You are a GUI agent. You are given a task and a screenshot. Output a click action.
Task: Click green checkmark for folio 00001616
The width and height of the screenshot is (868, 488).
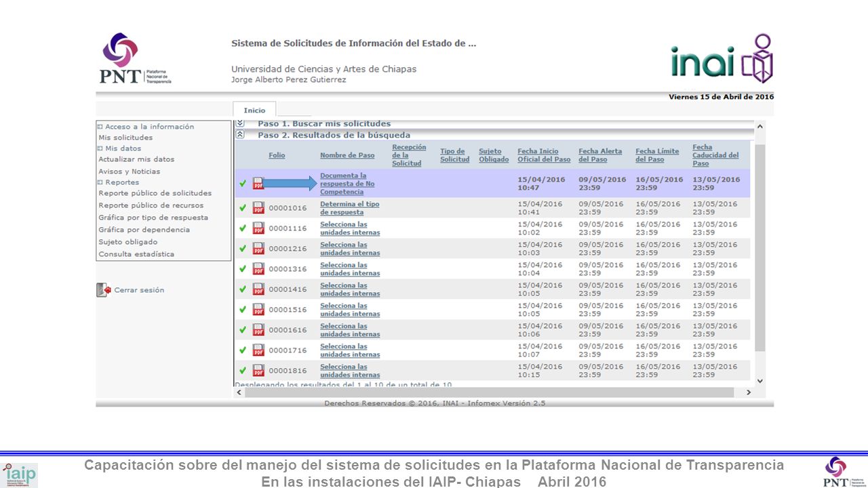243,329
